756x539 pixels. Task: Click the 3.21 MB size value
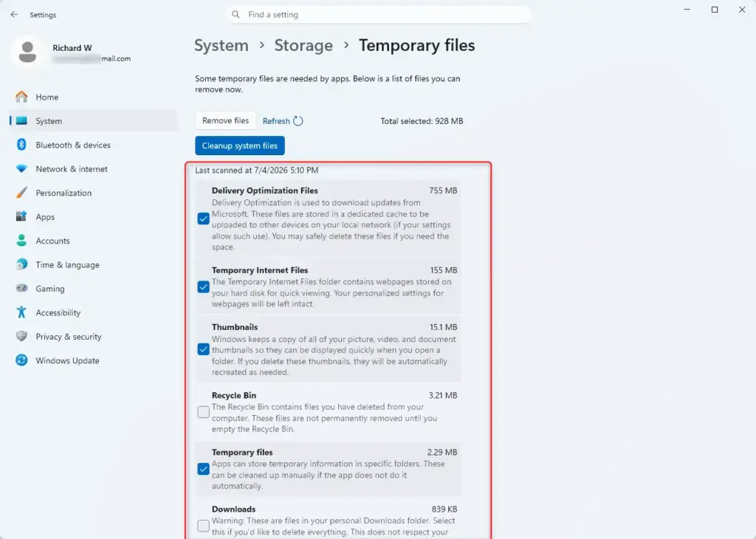443,395
